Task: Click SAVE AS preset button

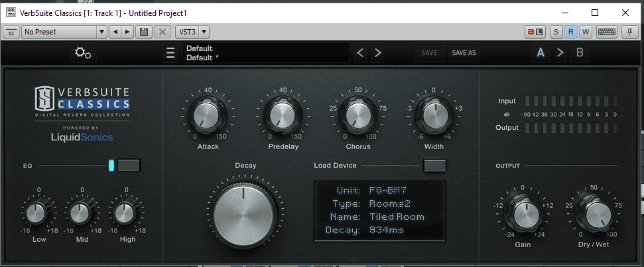Action: pos(464,53)
